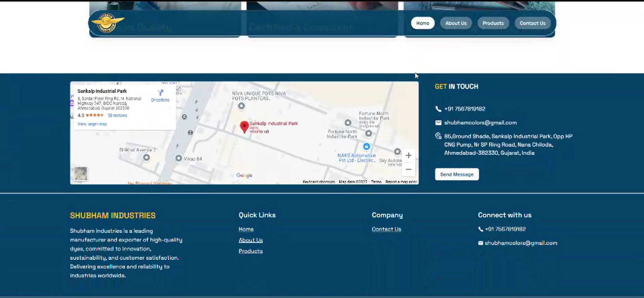Click the NAKS Automation blue map marker
Image resolution: width=644 pixels, height=298 pixels.
pyautogui.click(x=366, y=147)
